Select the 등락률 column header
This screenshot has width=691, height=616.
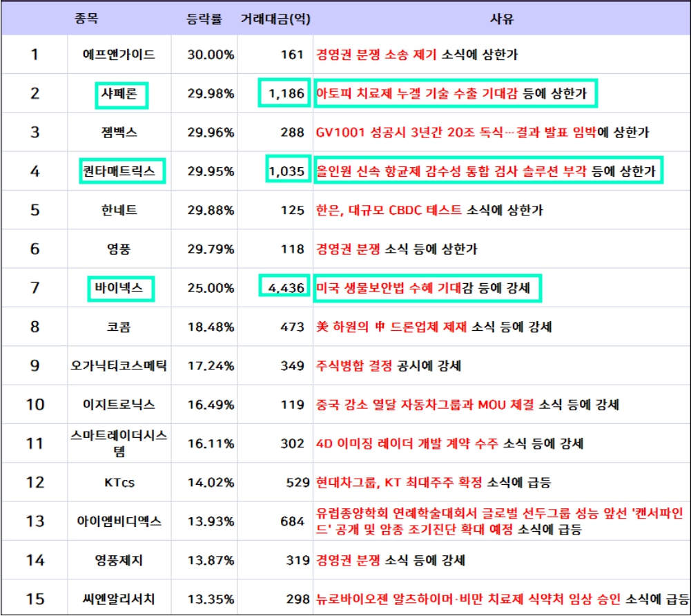204,19
